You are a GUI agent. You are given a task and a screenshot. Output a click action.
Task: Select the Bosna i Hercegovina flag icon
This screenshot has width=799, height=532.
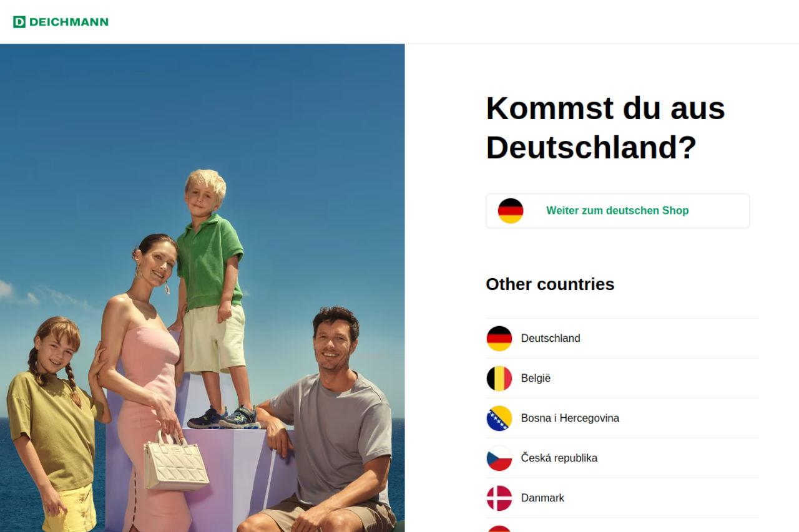click(x=499, y=418)
